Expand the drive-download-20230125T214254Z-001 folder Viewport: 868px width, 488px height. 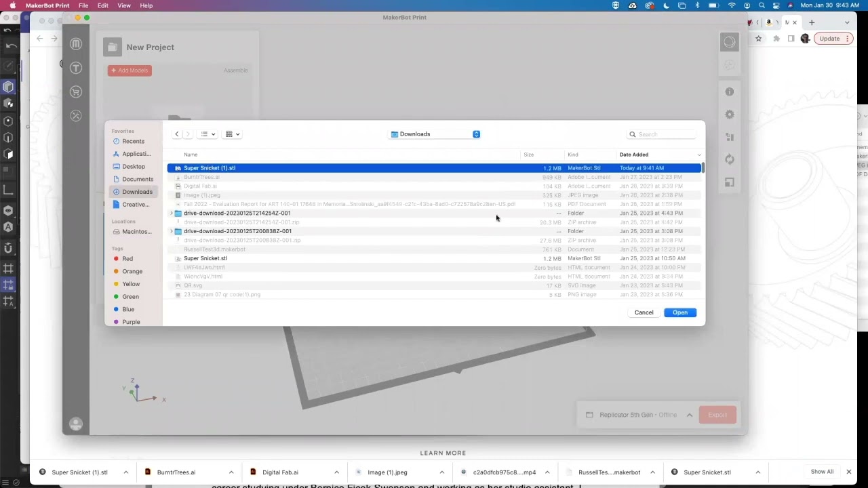[172, 213]
